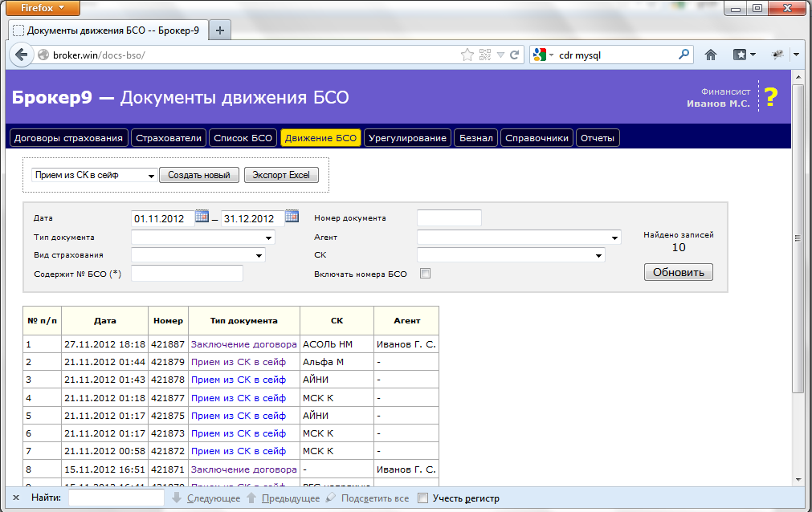Click the 'Создать новый' button
812x512 pixels.
click(x=199, y=175)
